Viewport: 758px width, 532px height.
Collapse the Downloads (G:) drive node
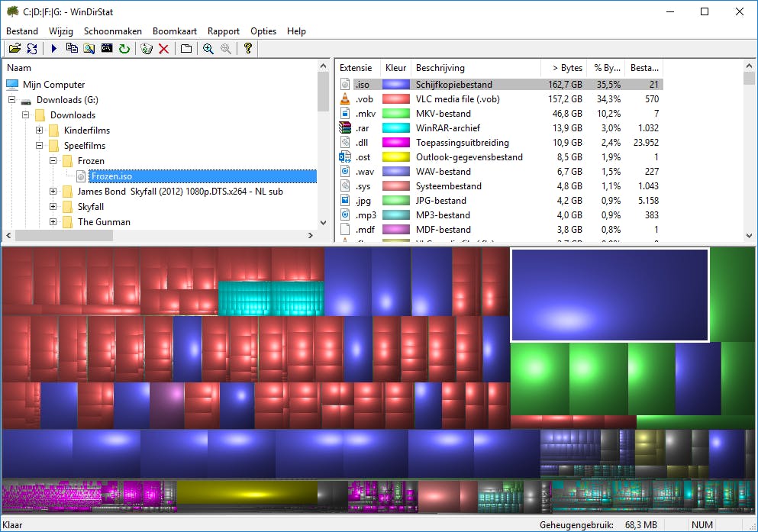click(x=12, y=100)
